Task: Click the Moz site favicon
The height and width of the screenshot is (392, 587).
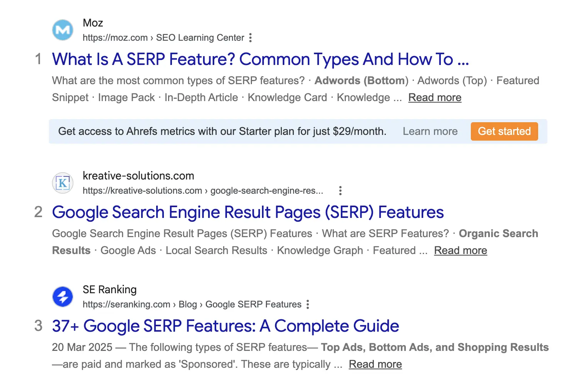Action: coord(63,30)
